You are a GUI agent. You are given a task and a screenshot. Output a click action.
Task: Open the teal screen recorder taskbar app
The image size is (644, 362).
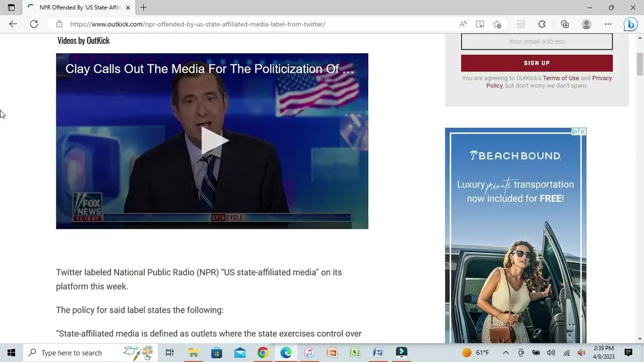(401, 352)
